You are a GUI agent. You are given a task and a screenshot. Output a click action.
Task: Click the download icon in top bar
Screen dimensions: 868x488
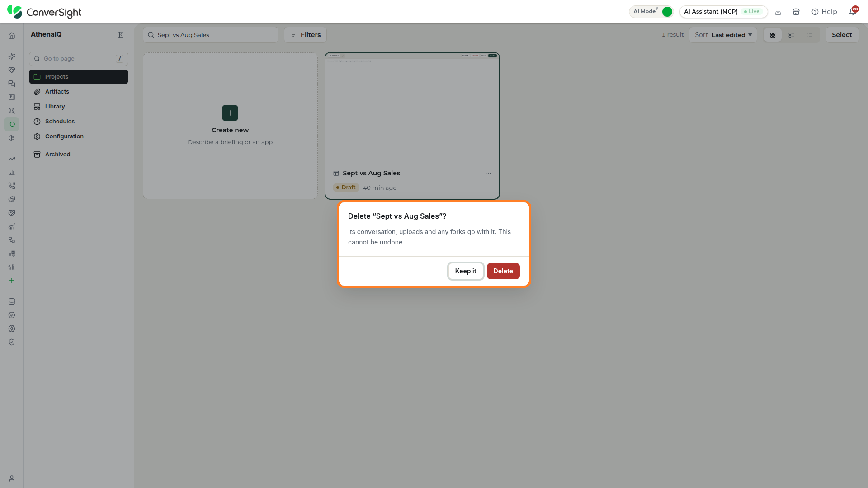778,12
